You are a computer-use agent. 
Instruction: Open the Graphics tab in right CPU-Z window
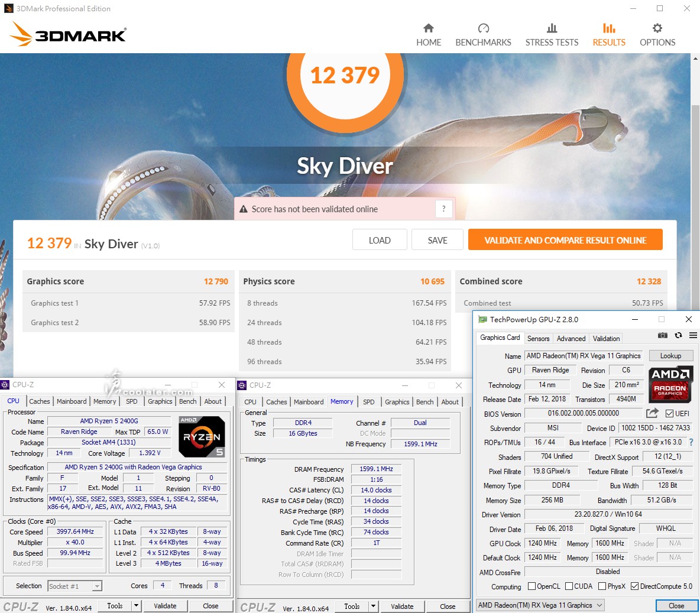click(397, 402)
